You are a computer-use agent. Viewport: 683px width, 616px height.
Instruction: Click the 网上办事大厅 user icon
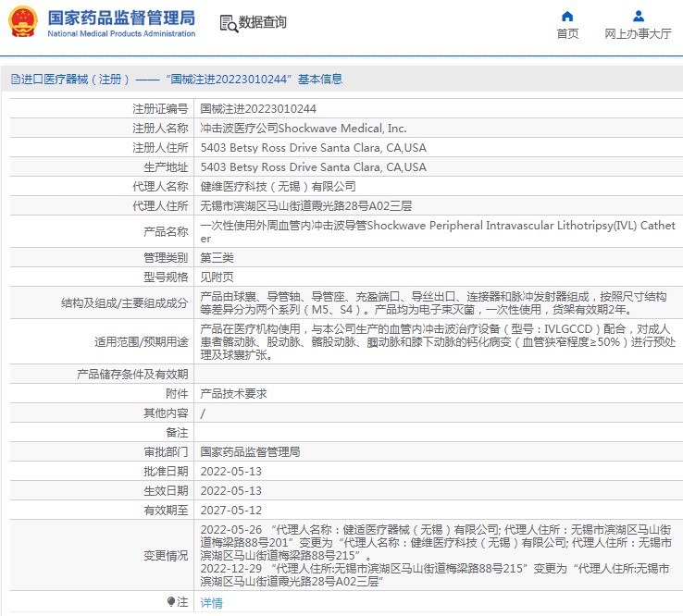tap(639, 16)
